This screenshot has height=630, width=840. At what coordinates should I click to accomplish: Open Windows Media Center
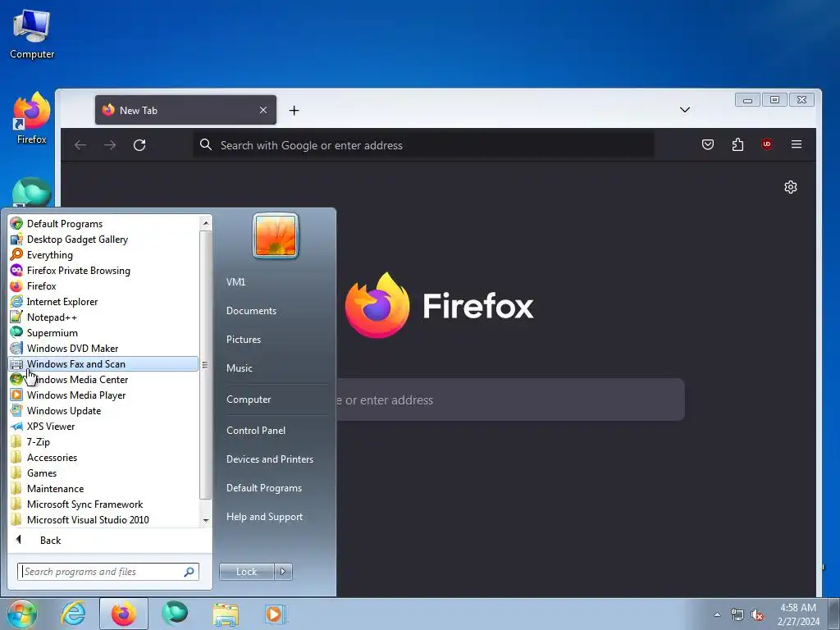[x=103, y=379]
